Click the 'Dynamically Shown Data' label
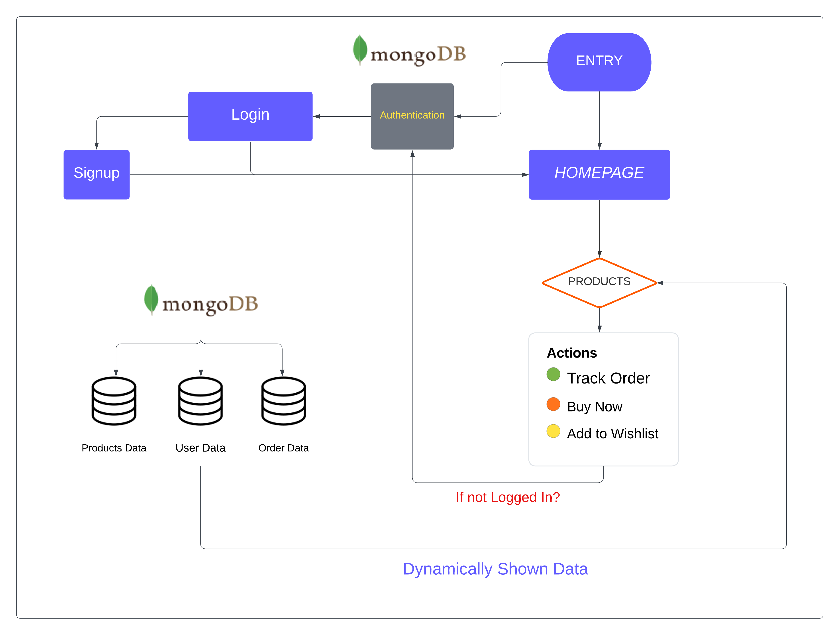Viewport: 840px width, 635px height. (495, 569)
